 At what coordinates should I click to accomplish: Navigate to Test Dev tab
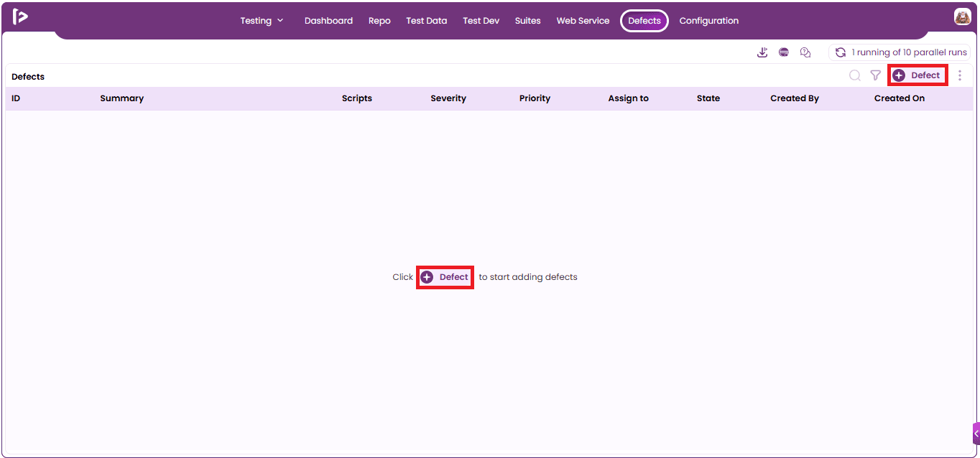pos(481,21)
